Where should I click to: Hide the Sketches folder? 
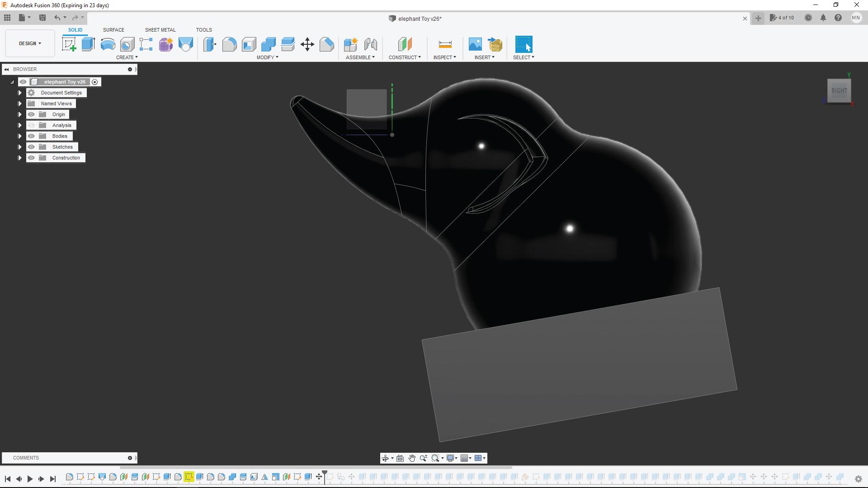31,147
